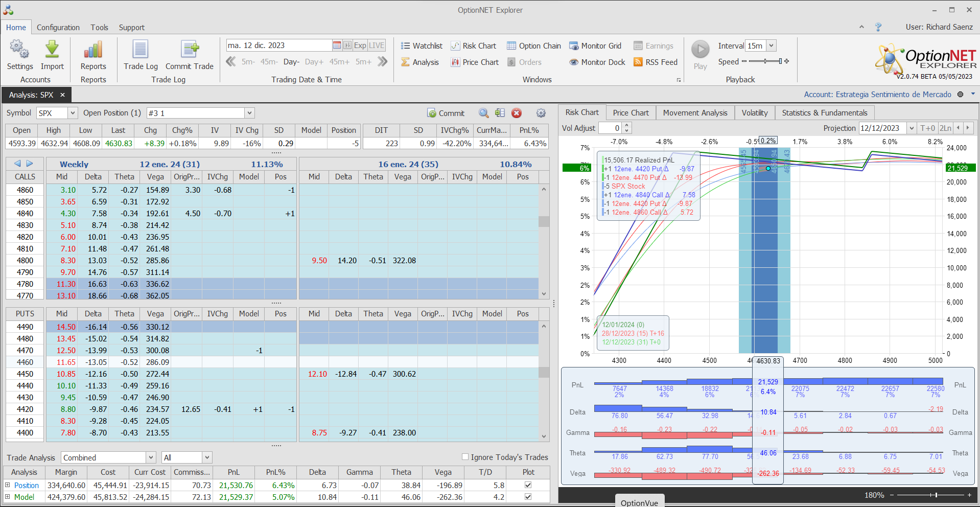This screenshot has height=507, width=980.
Task: Toggle Ignore Today's Trades checkbox
Action: [465, 457]
